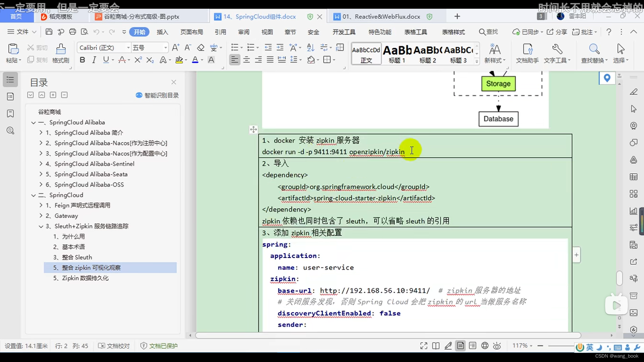Expand the 4、SpringCloud Alibaba-Sentinel node

pyautogui.click(x=41, y=164)
